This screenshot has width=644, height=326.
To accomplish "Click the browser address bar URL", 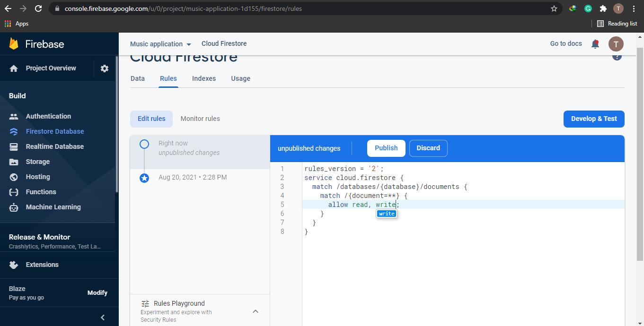I will coord(183,9).
